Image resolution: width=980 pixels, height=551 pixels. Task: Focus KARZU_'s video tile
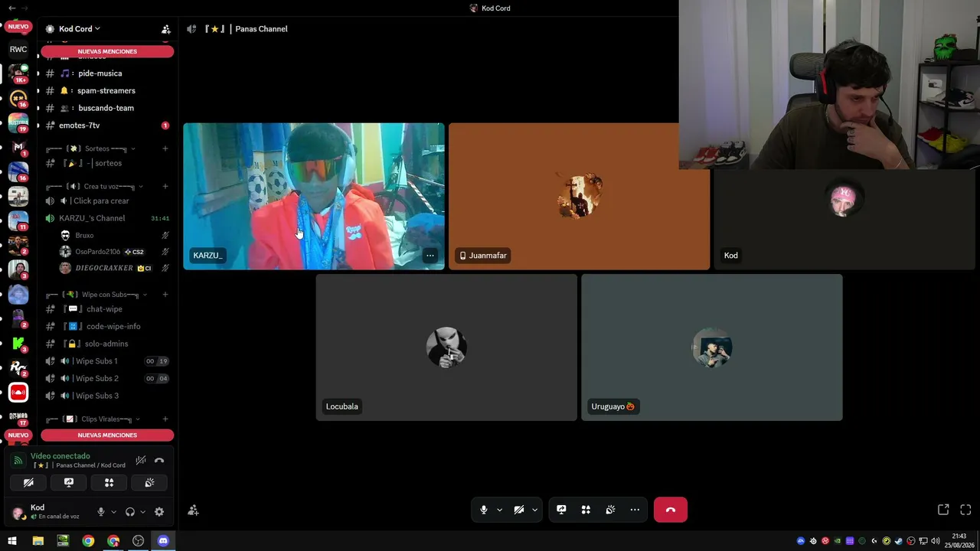point(314,197)
